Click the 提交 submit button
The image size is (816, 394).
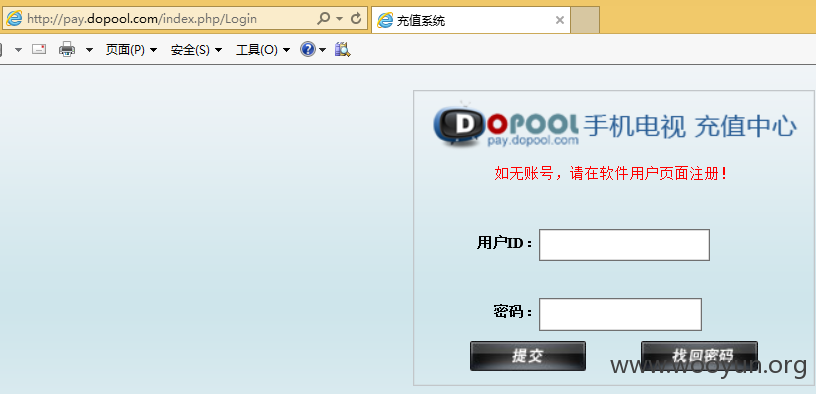point(528,356)
